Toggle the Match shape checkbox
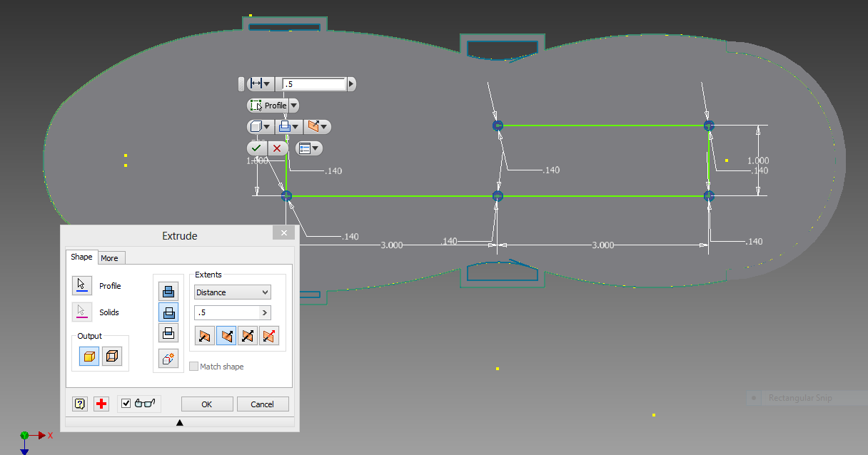868x455 pixels. (194, 367)
